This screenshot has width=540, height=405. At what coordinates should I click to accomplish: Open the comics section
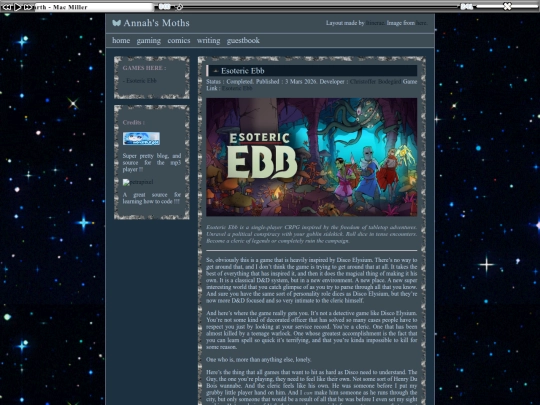click(x=179, y=40)
